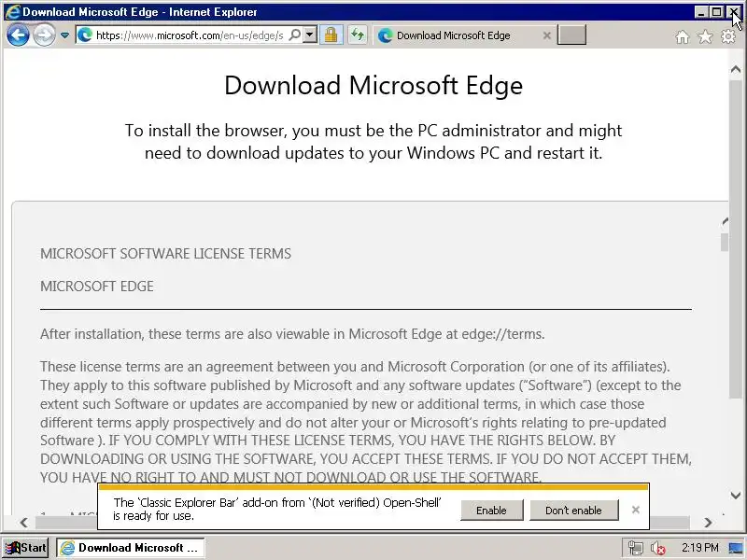Open the security lock report icon
This screenshot has width=747, height=560.
[331, 35]
